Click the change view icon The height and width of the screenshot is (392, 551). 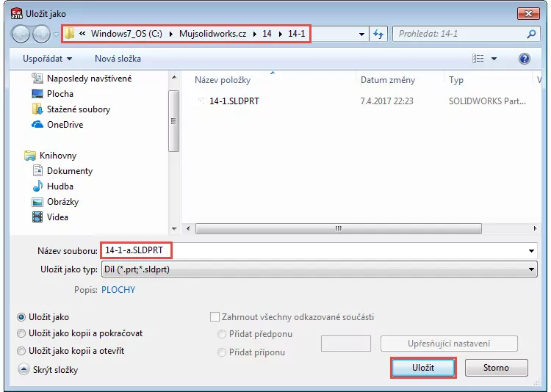click(x=478, y=59)
